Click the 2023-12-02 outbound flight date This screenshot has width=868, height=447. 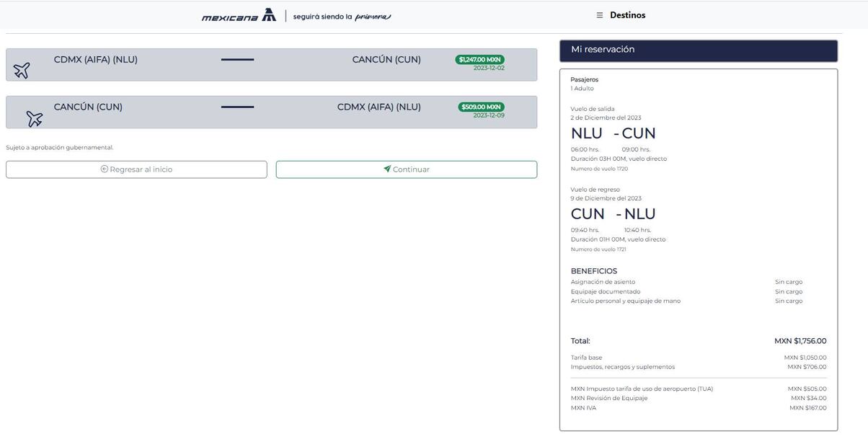[489, 68]
